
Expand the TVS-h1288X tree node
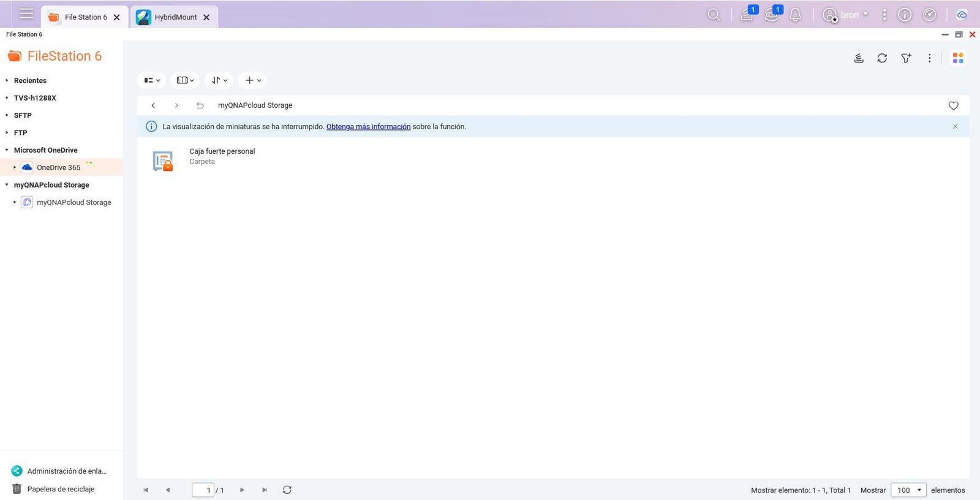[x=7, y=98]
